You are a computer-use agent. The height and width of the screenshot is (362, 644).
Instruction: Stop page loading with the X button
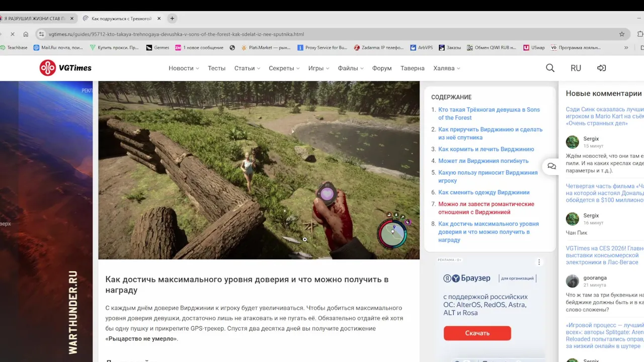[12, 34]
